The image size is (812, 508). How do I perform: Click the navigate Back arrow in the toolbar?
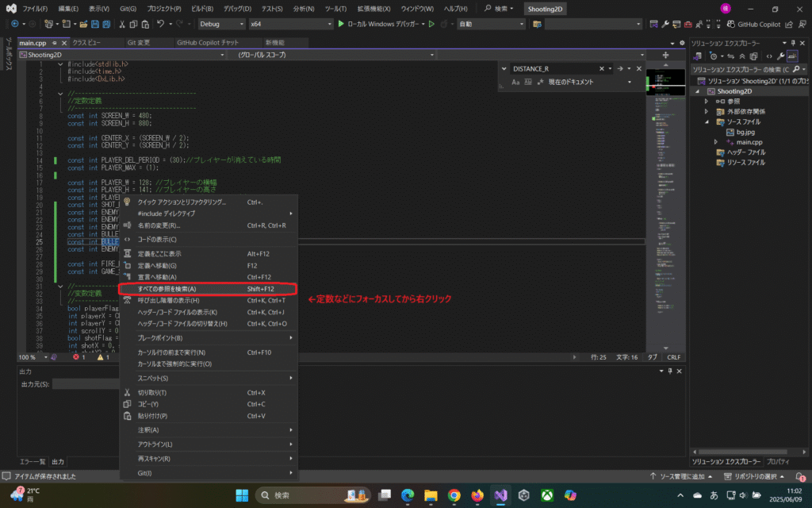(x=14, y=24)
